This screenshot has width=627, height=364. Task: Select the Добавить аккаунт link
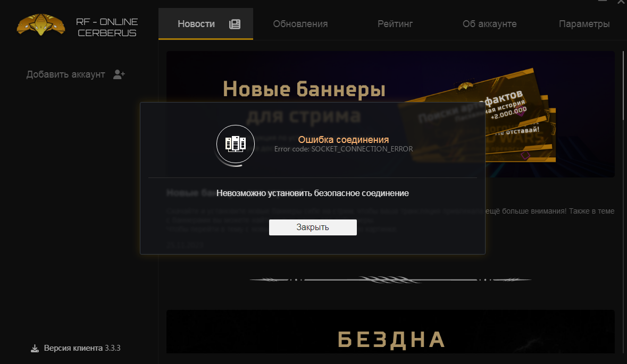coord(65,75)
